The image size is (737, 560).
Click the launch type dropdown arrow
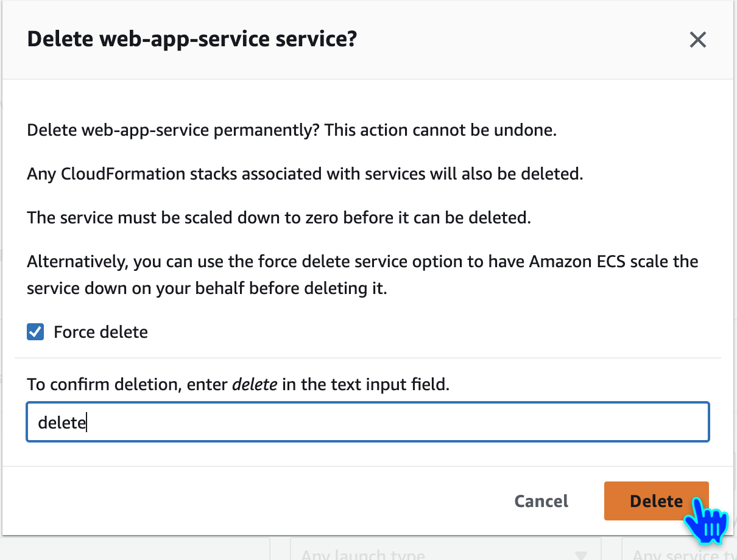tap(581, 555)
